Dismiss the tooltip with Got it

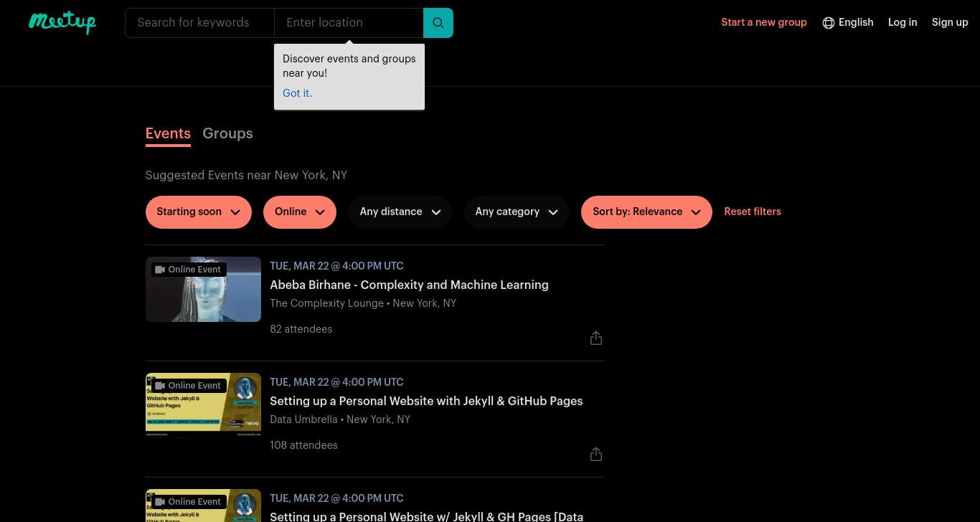click(297, 93)
